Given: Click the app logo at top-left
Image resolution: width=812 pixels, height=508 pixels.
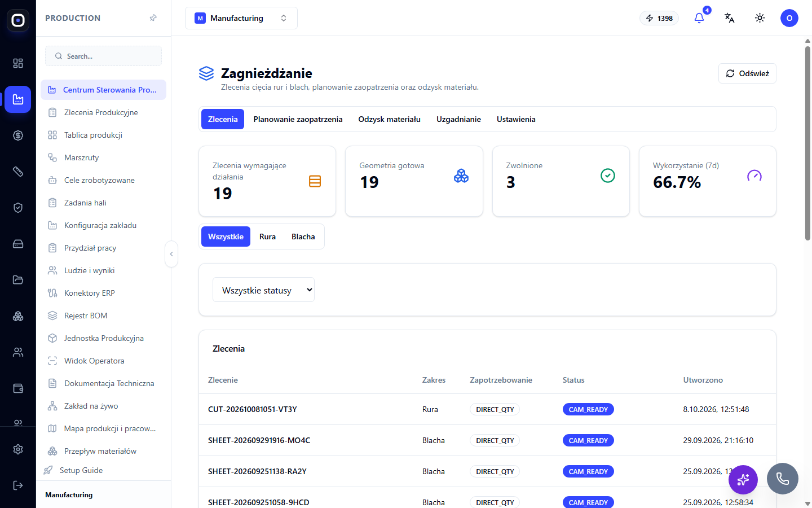Looking at the screenshot, I should click(18, 20).
